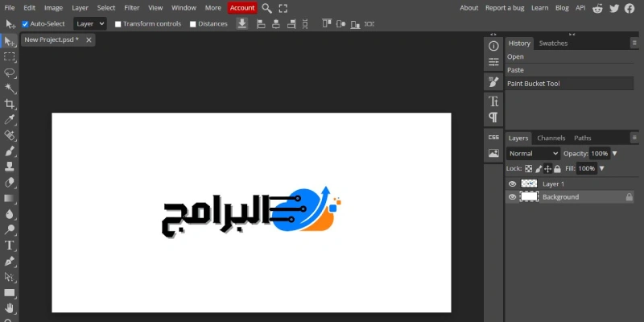Select the Eyedropper tool
The width and height of the screenshot is (644, 322).
tap(10, 120)
